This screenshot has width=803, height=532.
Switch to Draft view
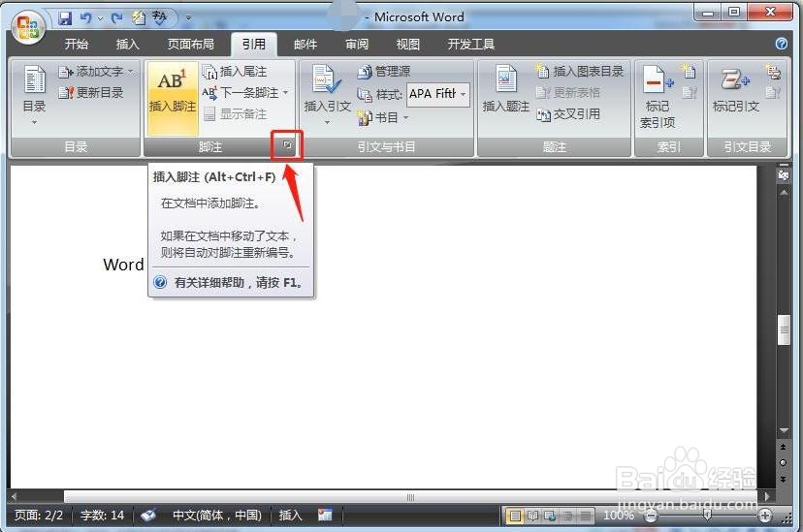(x=586, y=516)
